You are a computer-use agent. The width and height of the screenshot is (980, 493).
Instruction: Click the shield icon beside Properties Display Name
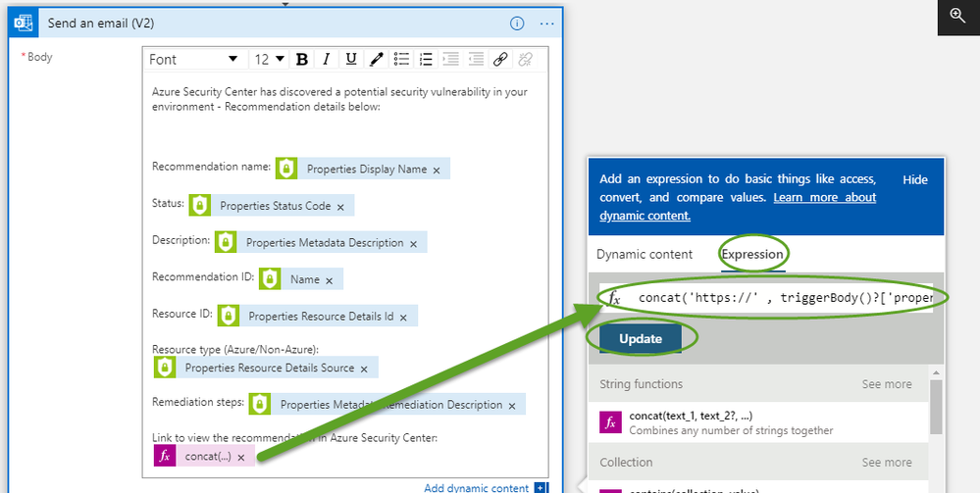pos(286,169)
